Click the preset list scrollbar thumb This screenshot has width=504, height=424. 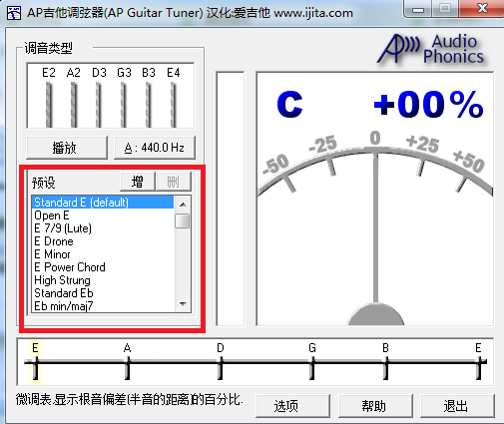[183, 220]
